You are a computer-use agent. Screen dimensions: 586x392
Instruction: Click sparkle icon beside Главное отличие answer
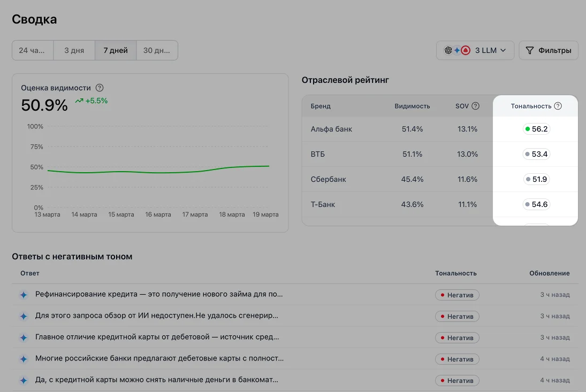click(24, 337)
